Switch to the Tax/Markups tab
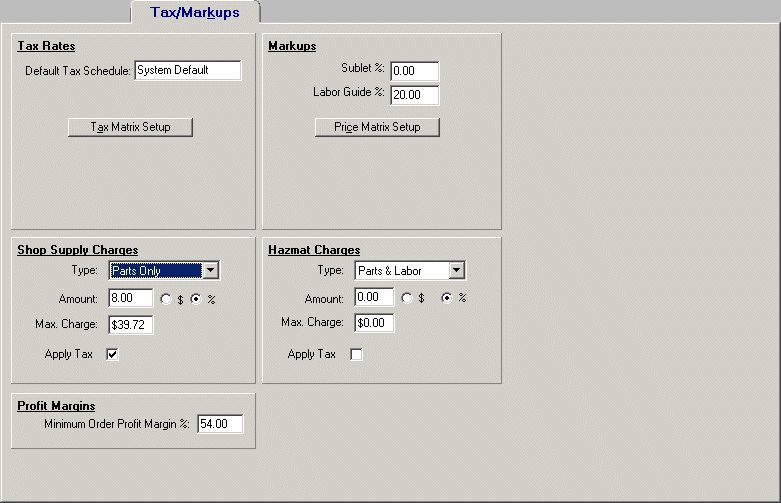Screen dimensions: 781x503 (x=195, y=11)
